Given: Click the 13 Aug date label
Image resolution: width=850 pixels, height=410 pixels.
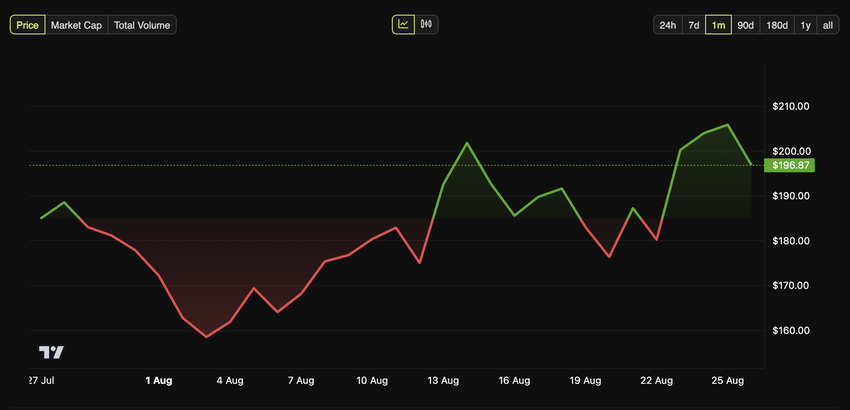Looking at the screenshot, I should [x=443, y=381].
